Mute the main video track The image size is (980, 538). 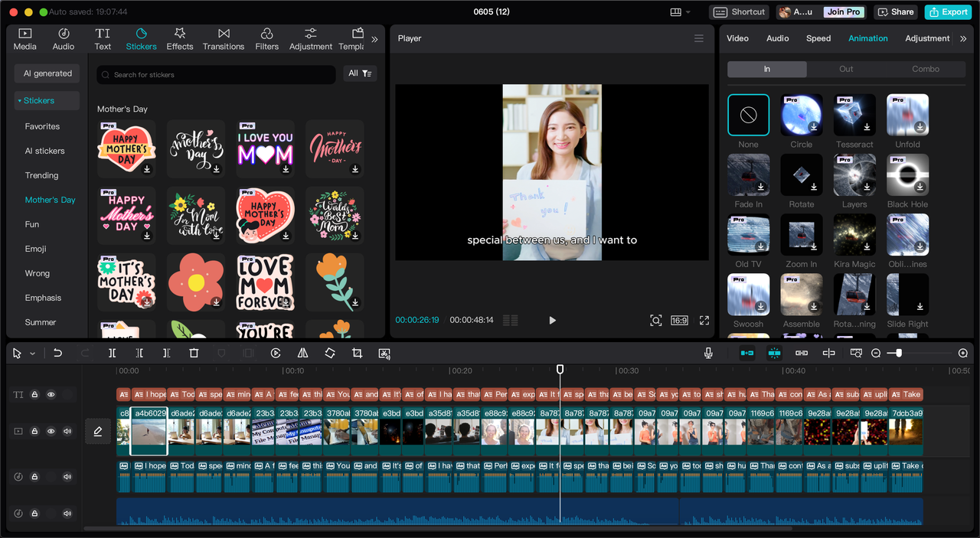pos(67,432)
